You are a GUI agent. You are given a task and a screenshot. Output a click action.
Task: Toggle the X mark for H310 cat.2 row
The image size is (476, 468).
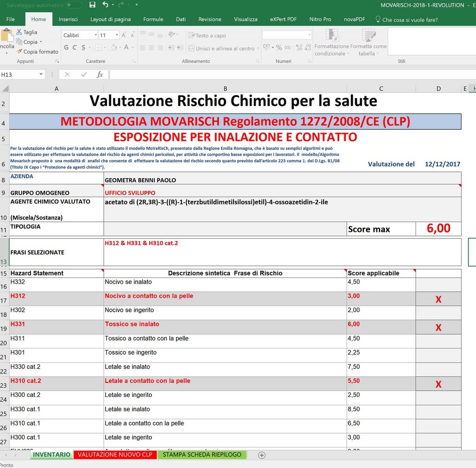(x=438, y=384)
